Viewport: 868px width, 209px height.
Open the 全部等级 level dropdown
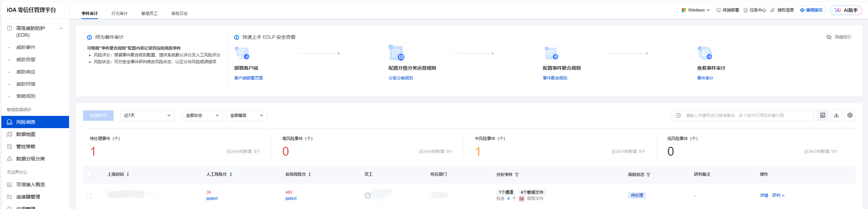pyautogui.click(x=246, y=116)
